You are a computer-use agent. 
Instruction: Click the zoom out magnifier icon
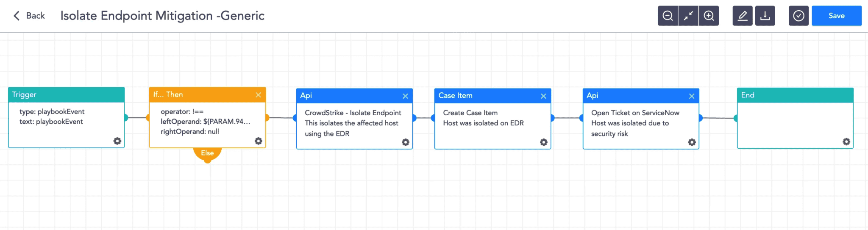coord(668,16)
